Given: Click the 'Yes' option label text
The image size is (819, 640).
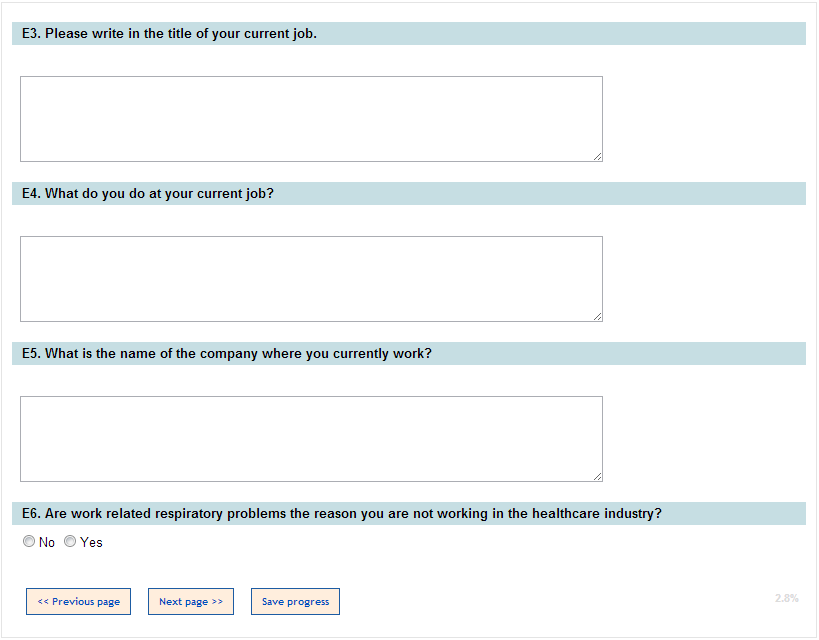Looking at the screenshot, I should [x=91, y=543].
